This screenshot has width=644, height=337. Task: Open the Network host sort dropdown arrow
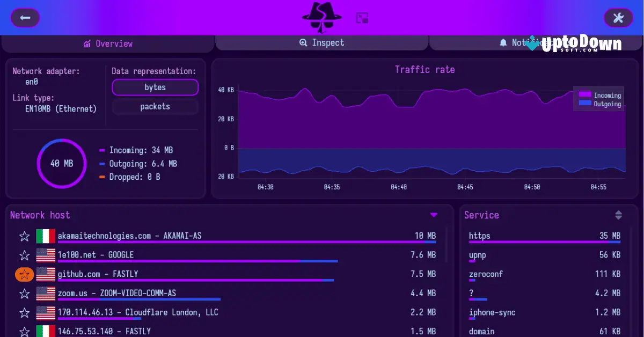[x=434, y=215]
